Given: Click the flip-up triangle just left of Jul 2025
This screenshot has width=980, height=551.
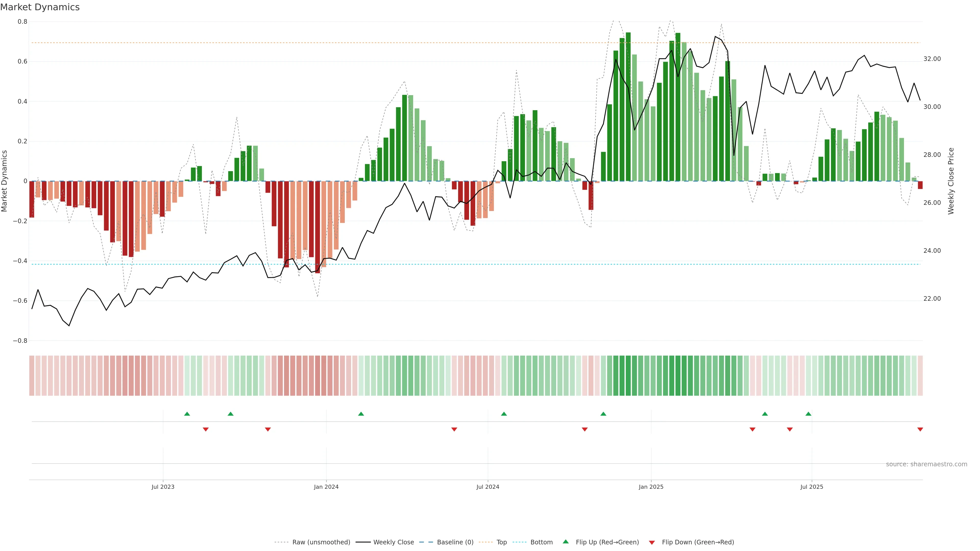Looking at the screenshot, I should coord(808,414).
